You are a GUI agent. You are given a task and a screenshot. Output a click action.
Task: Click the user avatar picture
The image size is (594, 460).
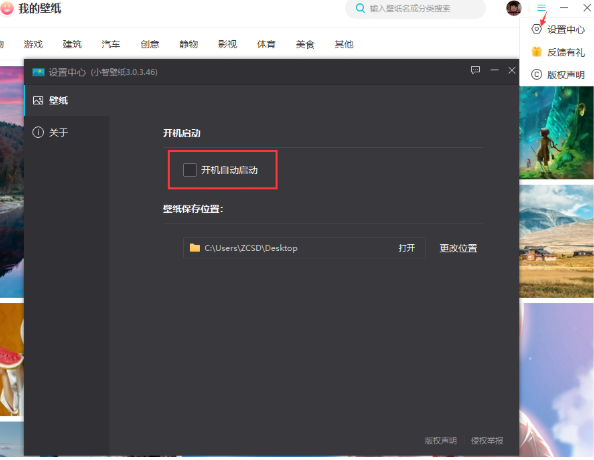point(514,8)
